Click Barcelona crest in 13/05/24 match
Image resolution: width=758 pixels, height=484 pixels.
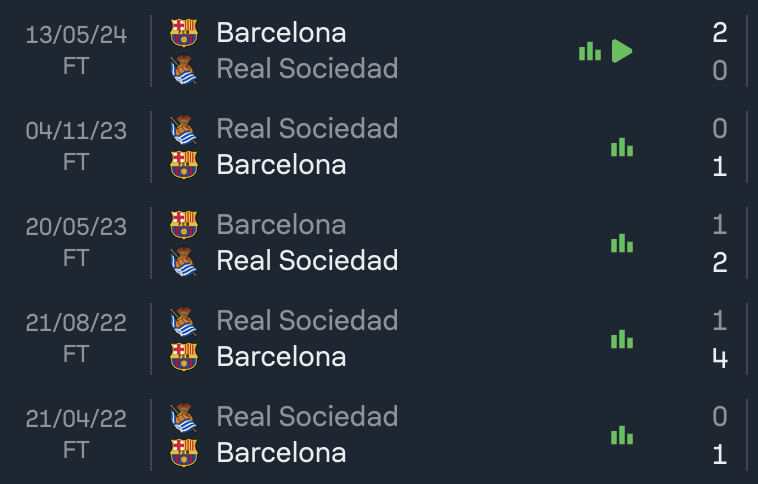click(x=184, y=32)
